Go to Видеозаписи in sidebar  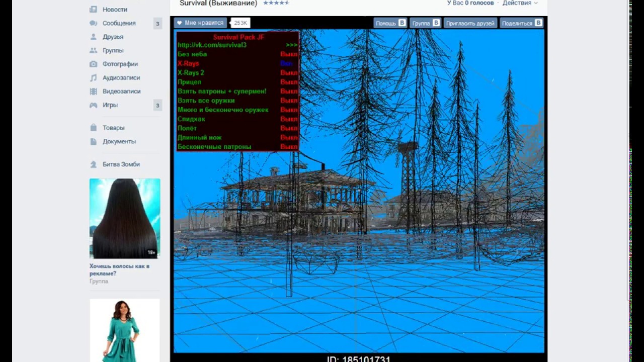tap(122, 91)
